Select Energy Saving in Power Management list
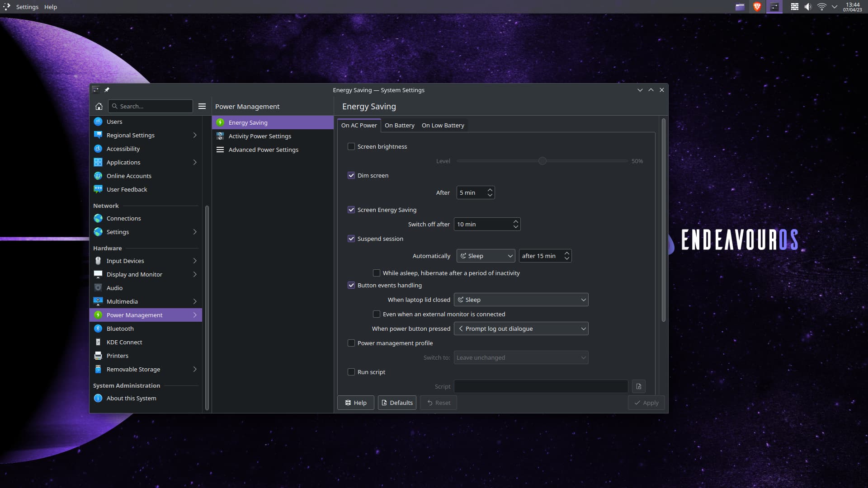The image size is (868, 488). tap(273, 122)
